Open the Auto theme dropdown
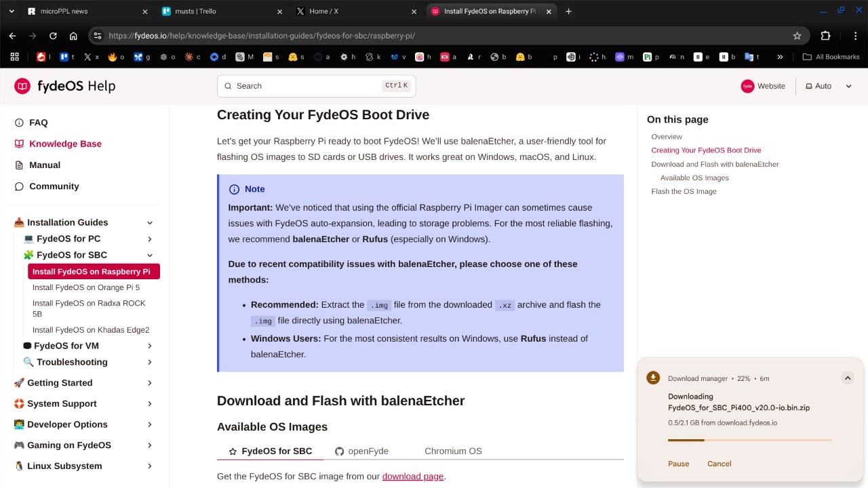 pyautogui.click(x=828, y=86)
